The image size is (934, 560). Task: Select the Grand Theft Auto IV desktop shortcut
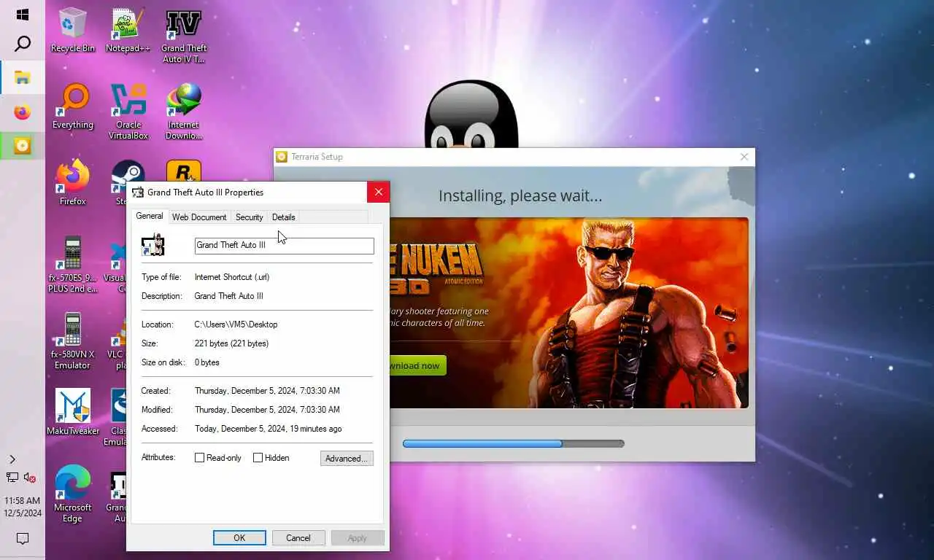coord(184,36)
